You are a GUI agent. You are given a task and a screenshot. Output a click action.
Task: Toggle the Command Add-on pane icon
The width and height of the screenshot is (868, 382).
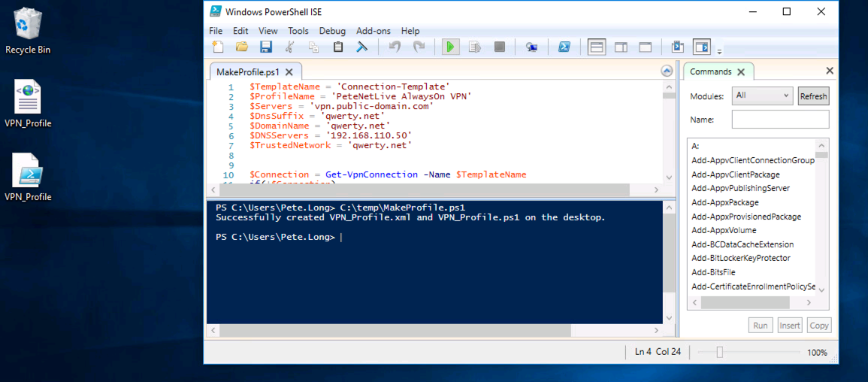(x=703, y=47)
